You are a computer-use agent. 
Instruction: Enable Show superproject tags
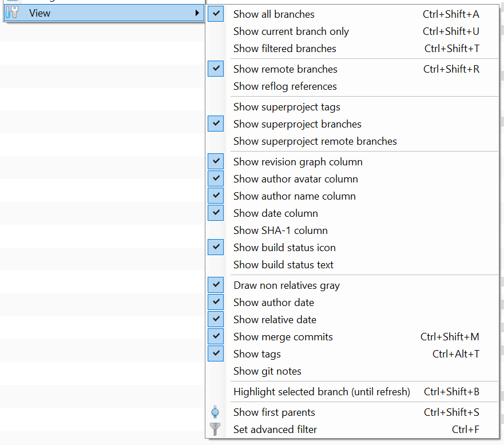[x=287, y=106]
